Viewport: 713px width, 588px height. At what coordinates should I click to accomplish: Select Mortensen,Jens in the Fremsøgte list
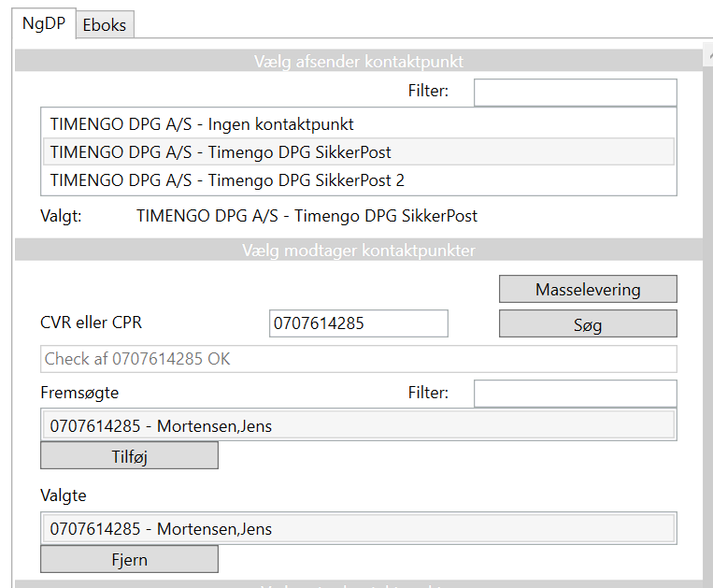coord(161,426)
